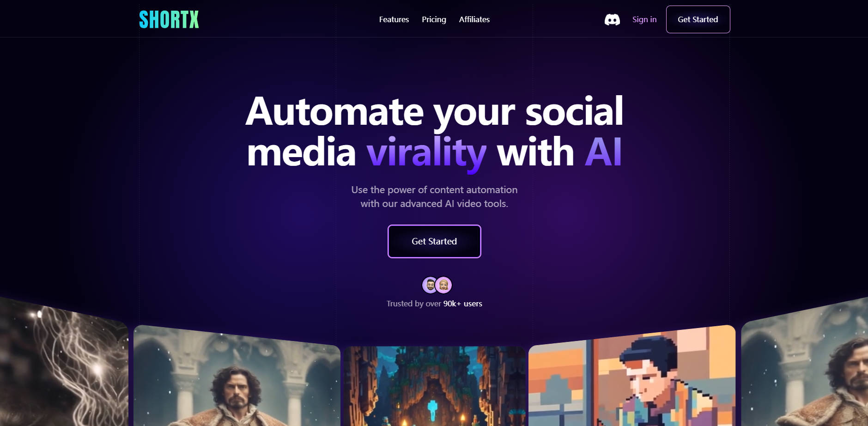This screenshot has height=426, width=868.
Task: Select the cropped bearded man thumbnail
Action: click(x=804, y=361)
